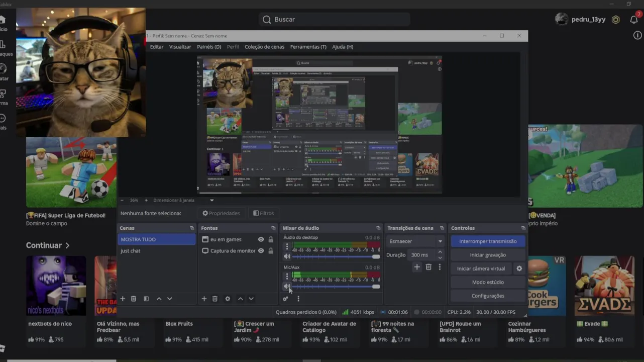The width and height of the screenshot is (644, 362).
Task: Open transition properties three-dot menu
Action: 440,267
